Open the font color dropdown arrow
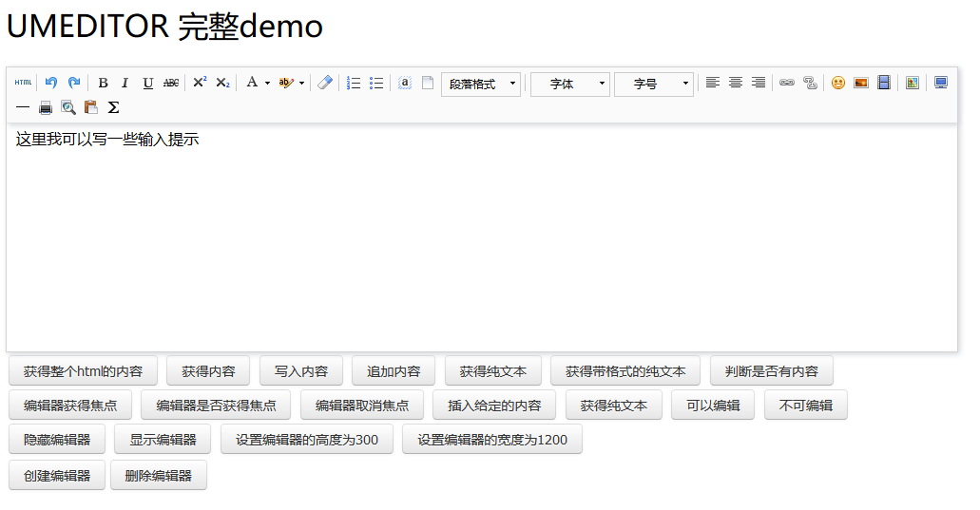This screenshot has height=510, width=980. tap(267, 83)
